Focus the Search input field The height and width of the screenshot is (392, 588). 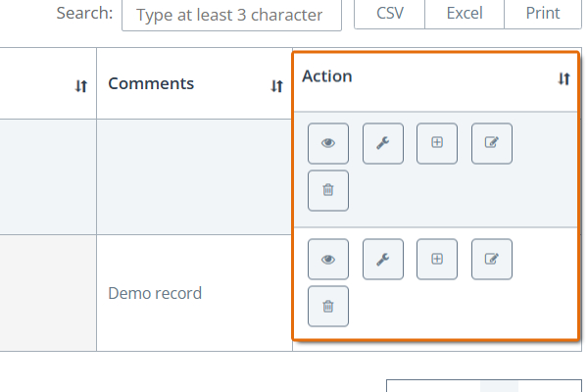tap(231, 15)
